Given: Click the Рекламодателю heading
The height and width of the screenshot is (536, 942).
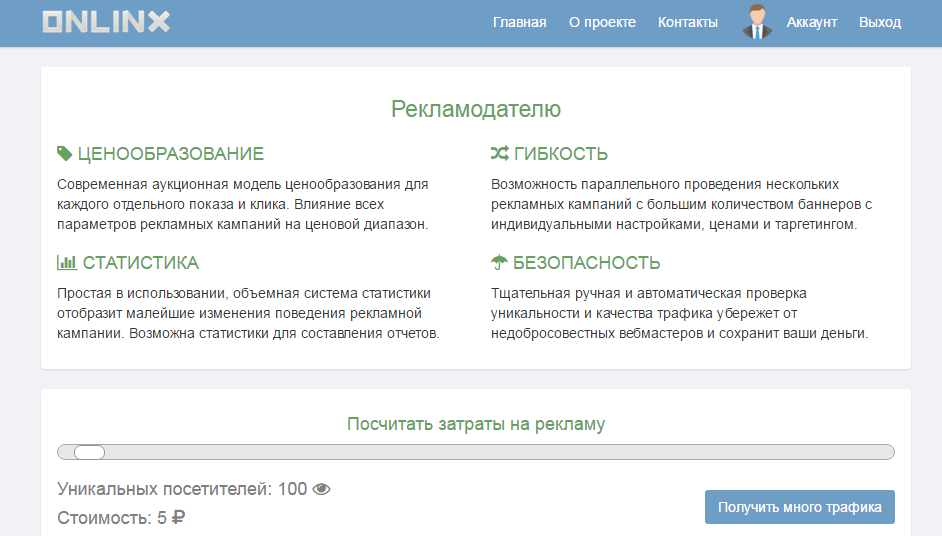Looking at the screenshot, I should pos(476,109).
